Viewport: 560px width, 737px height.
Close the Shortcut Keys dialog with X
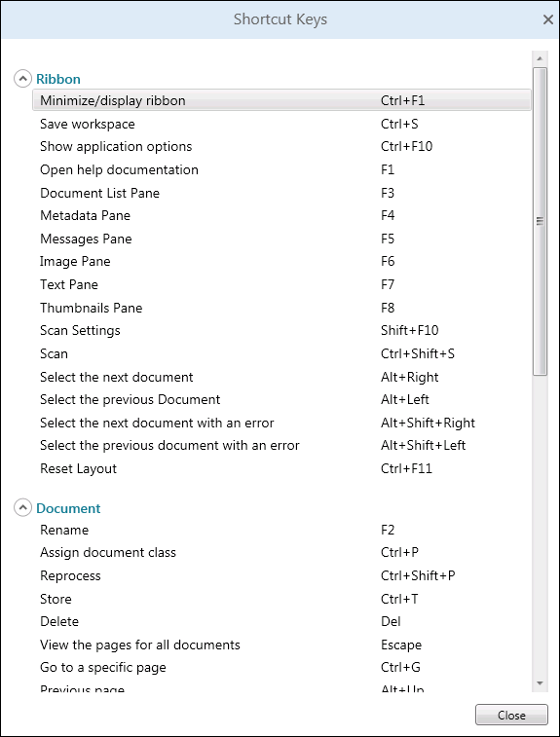[547, 19]
